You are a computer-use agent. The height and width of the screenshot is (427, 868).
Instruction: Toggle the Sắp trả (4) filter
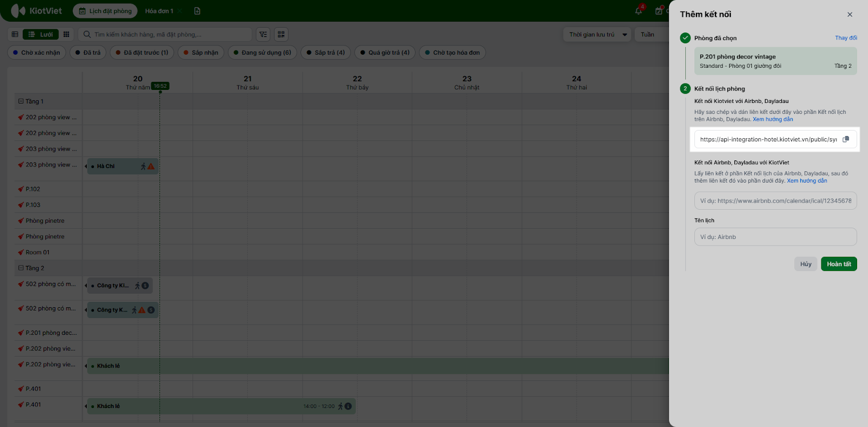coord(326,53)
